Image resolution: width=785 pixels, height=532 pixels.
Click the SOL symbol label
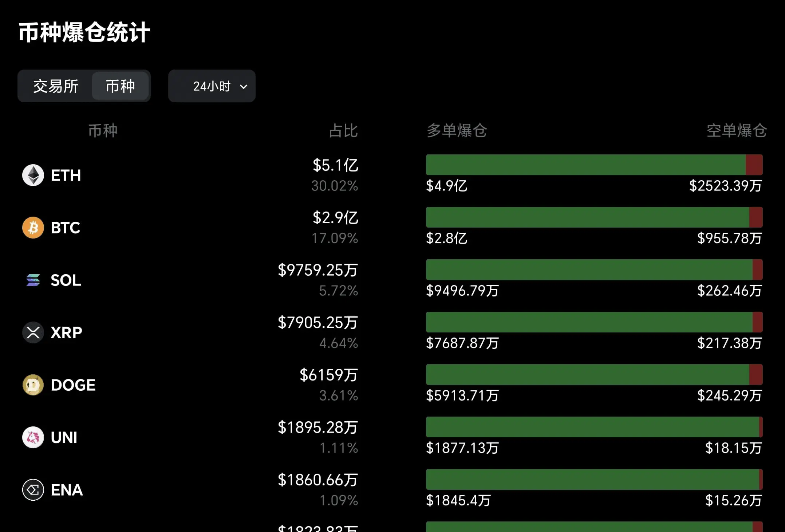click(x=66, y=280)
